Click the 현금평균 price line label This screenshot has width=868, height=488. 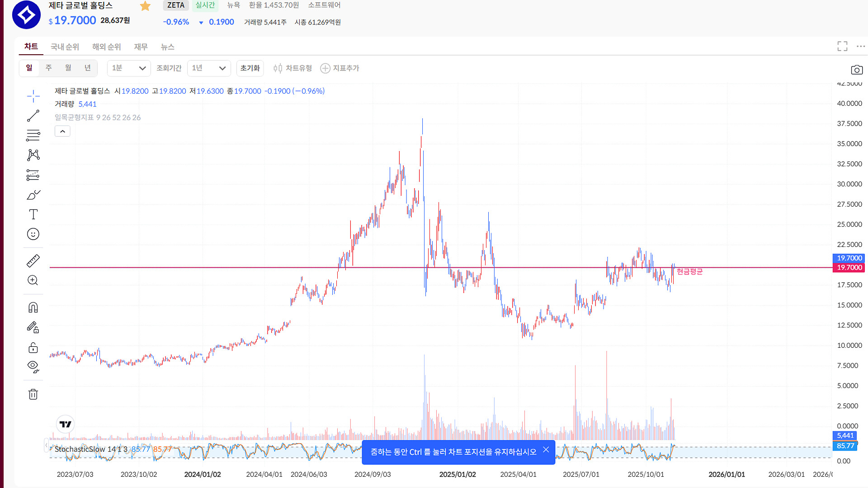[x=690, y=271]
